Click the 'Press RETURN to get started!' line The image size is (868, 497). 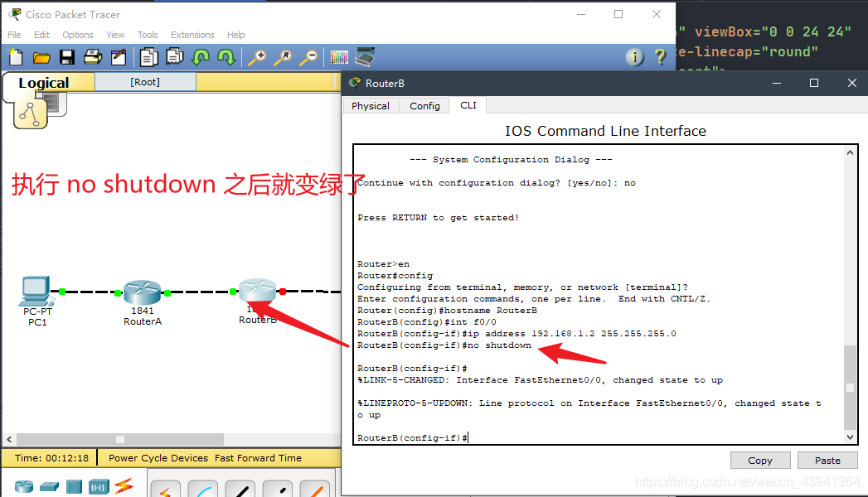[x=439, y=218]
